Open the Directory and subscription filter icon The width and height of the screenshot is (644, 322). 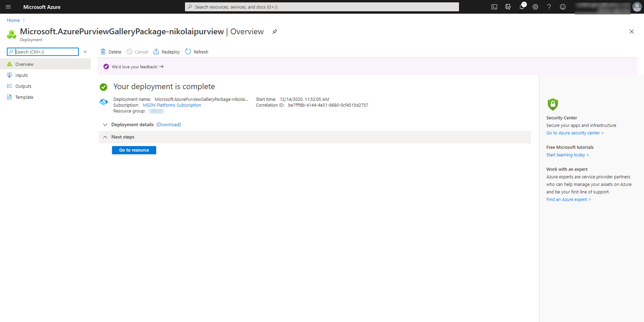[x=508, y=7]
